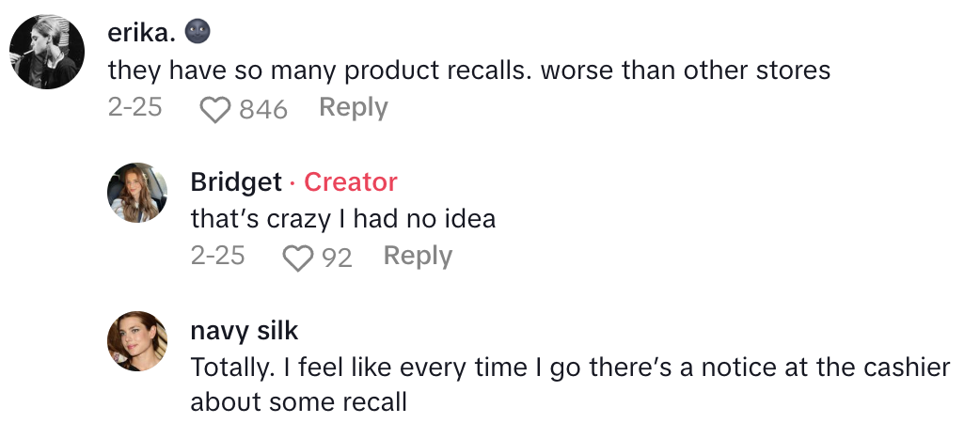Viewport: 980px width, 423px height.
Task: Select erika's comment about product recalls
Action: point(468,70)
